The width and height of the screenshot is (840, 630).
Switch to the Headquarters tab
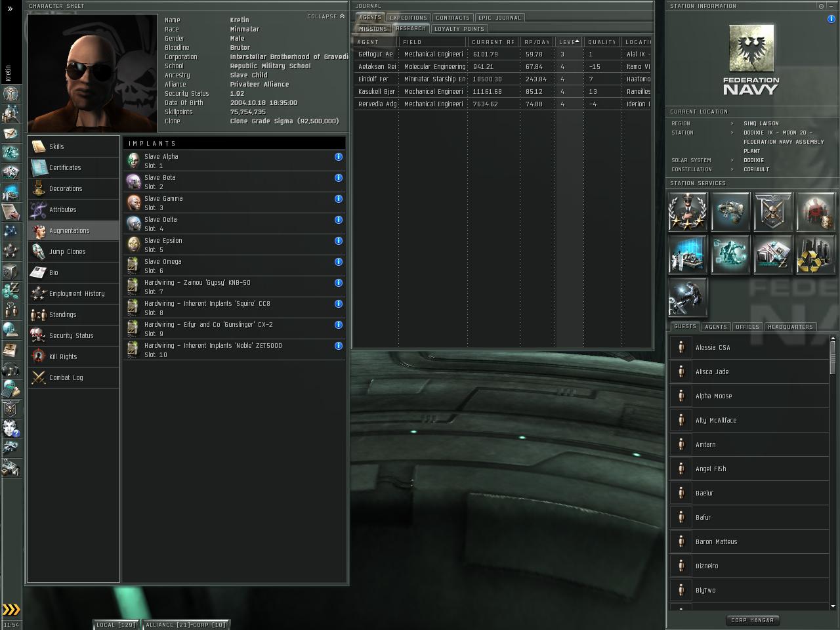click(x=790, y=327)
